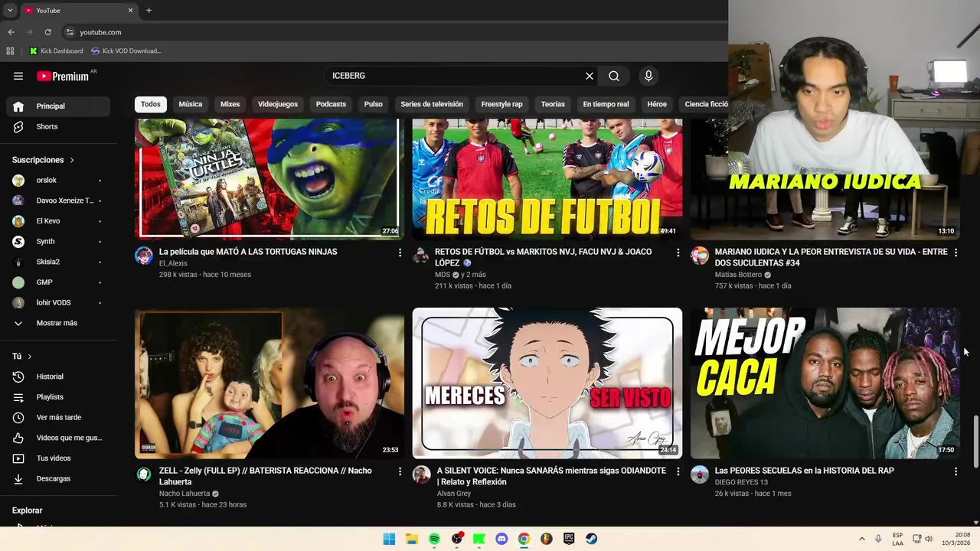Open options for A Silent Voice video

click(678, 471)
